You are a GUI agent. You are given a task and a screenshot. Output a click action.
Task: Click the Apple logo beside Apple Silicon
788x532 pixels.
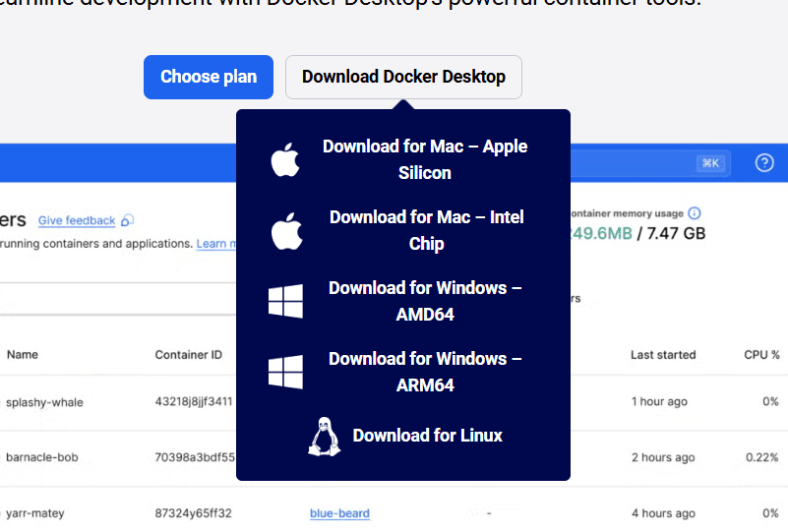[x=285, y=159]
